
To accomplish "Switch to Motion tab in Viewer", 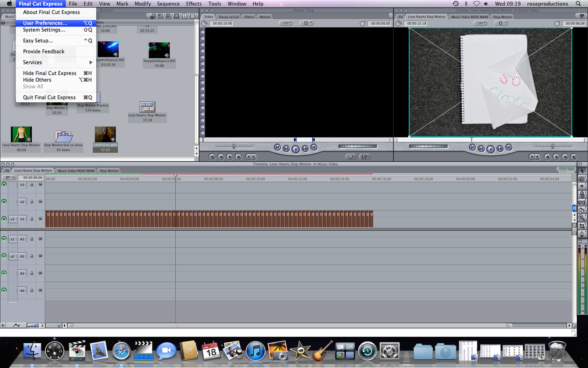I will click(265, 17).
